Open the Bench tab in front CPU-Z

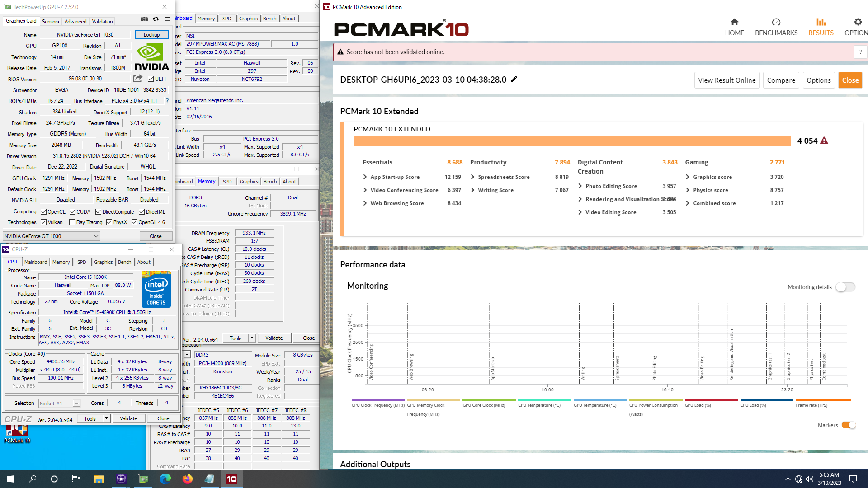coord(124,262)
